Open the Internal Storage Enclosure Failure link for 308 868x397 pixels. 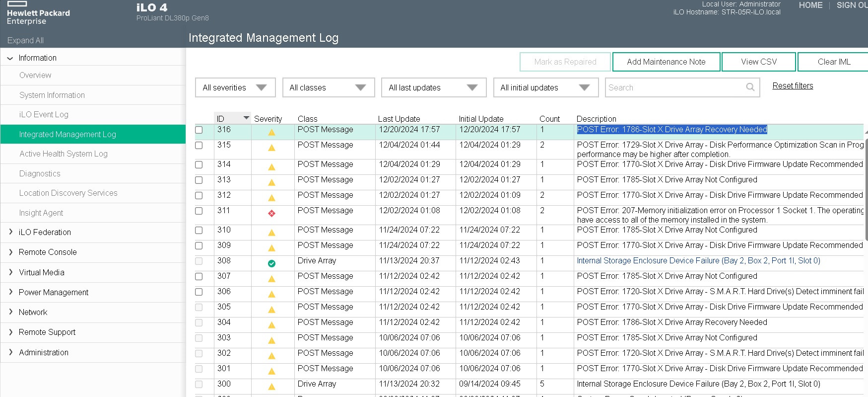[698, 261]
